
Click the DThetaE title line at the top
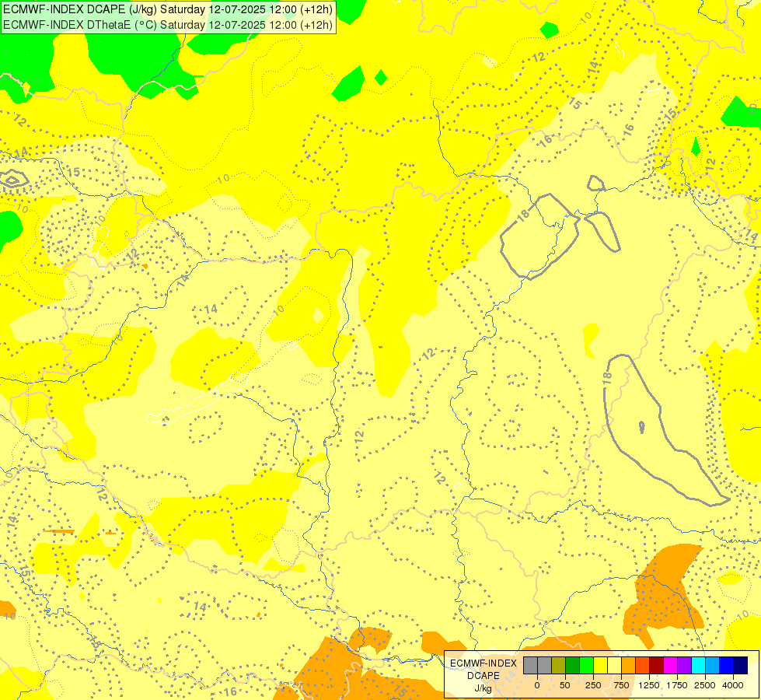click(168, 24)
